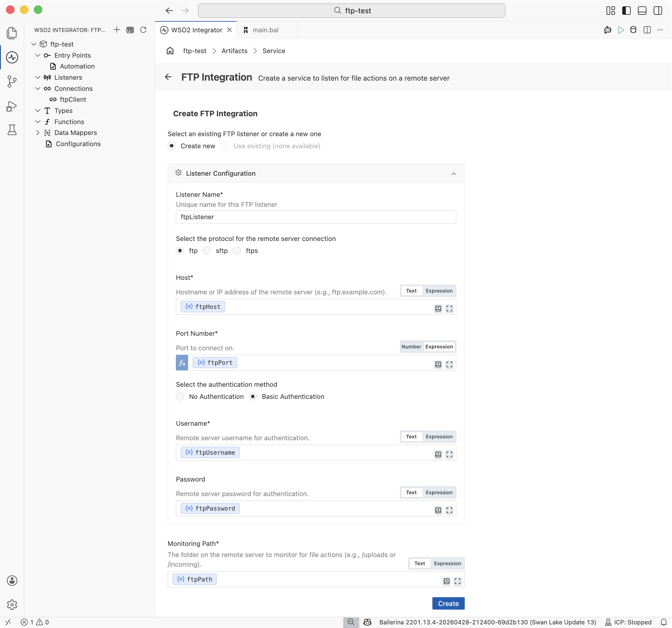Screen dimensions: 672x628
Task: Close the WSO2 Integrator tab
Action: pos(230,30)
